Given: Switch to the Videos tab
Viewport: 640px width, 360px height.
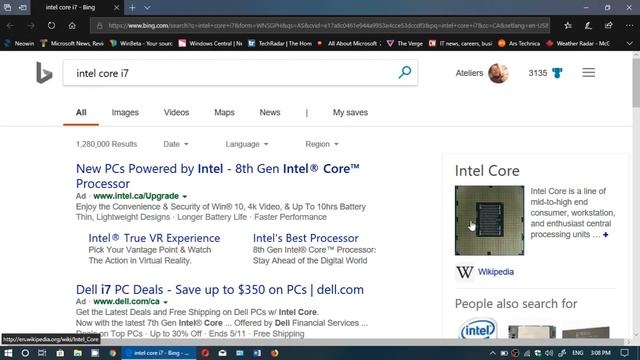Looking at the screenshot, I should coord(176,112).
